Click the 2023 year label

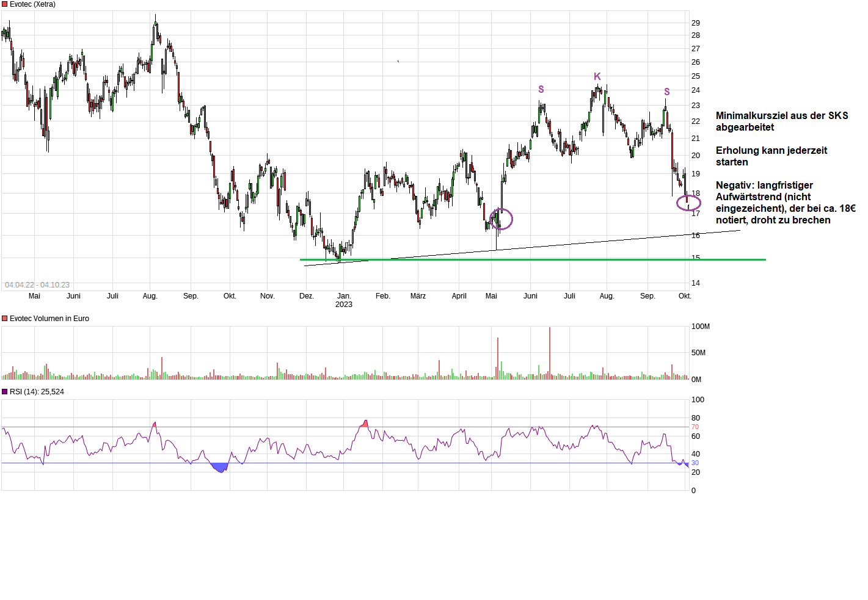tap(344, 305)
